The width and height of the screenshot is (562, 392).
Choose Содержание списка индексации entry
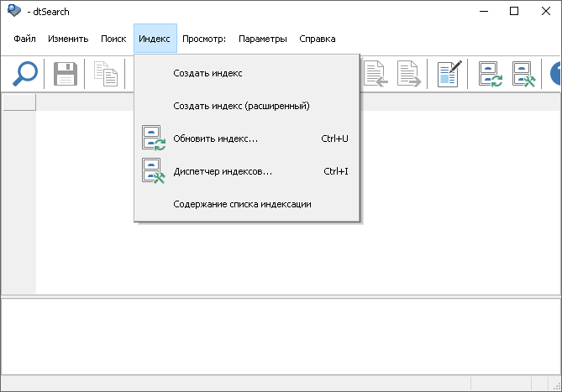[x=247, y=204]
